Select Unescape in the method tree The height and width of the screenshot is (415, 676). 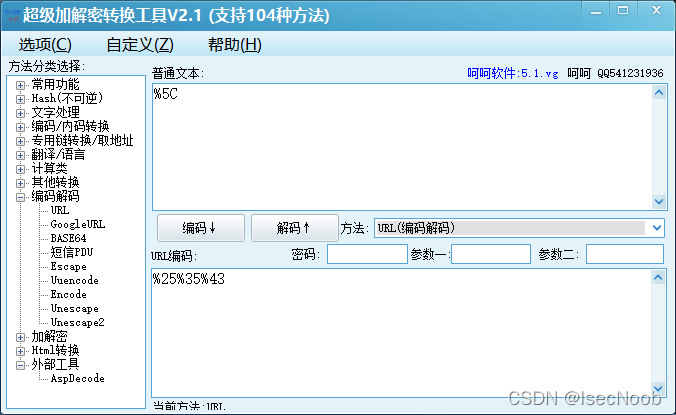74,309
